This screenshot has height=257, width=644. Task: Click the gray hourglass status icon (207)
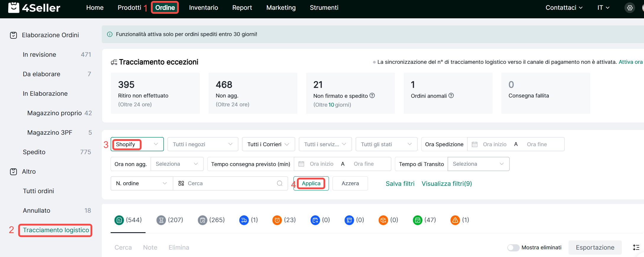coord(161,220)
